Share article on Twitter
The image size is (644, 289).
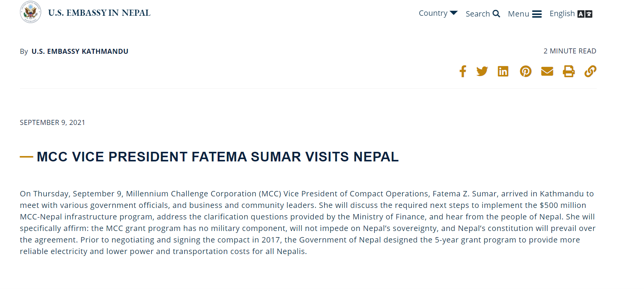[x=482, y=71]
